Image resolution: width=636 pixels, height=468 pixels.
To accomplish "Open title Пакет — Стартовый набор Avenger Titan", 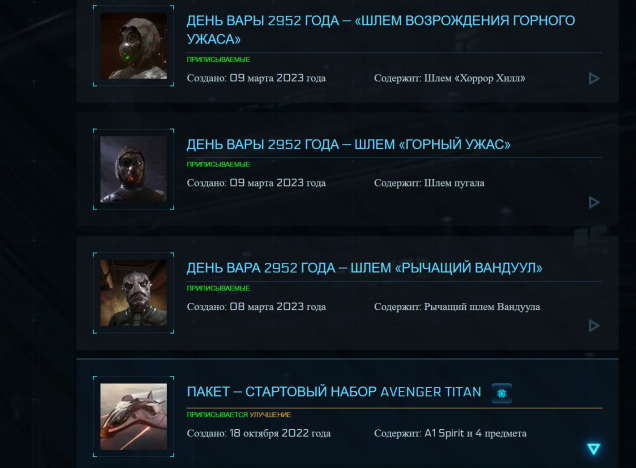I will [x=334, y=392].
